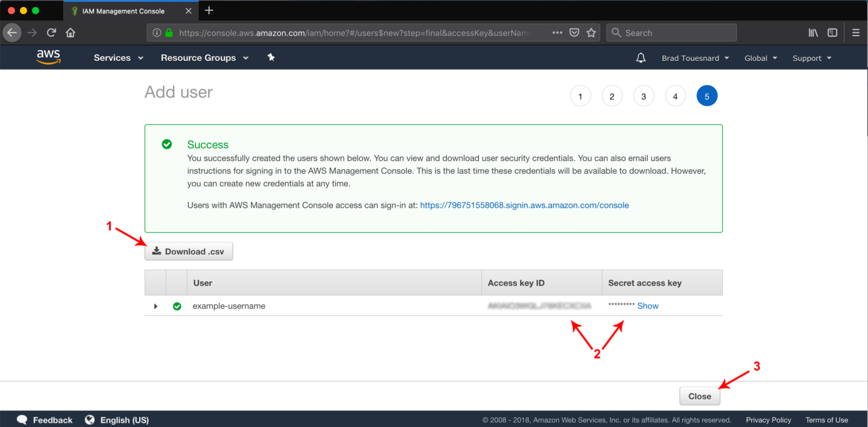The image size is (868, 427).
Task: Jump to wizard step 1
Action: click(581, 96)
